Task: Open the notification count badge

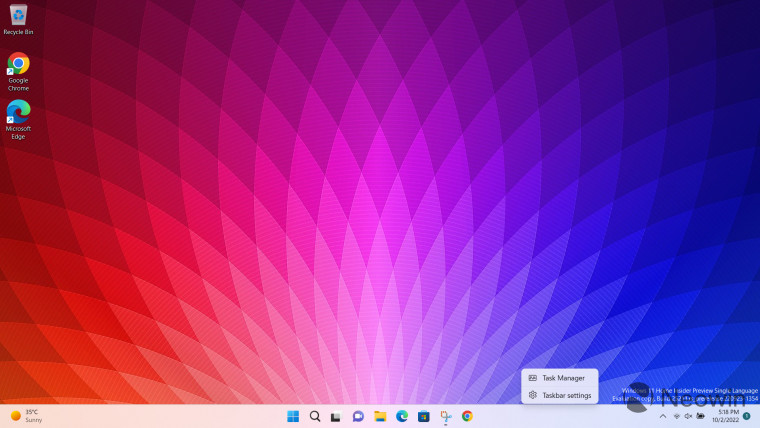Action: (x=746, y=416)
